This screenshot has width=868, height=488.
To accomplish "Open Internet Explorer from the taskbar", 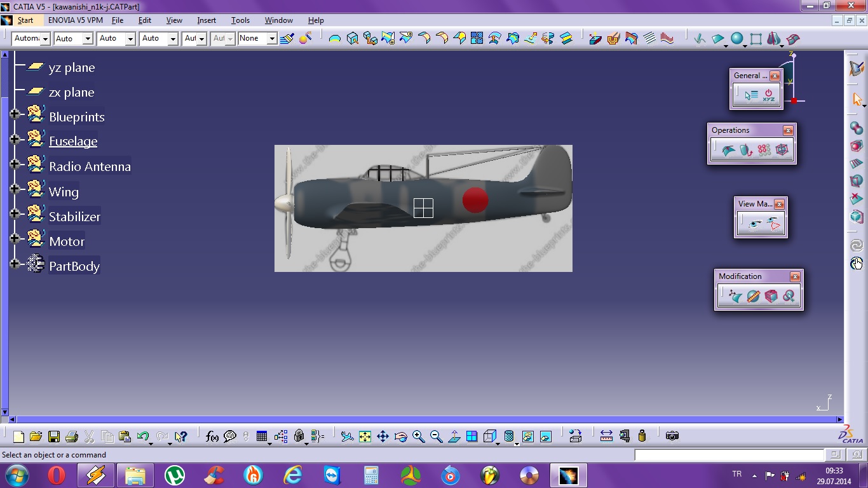I will tap(293, 475).
